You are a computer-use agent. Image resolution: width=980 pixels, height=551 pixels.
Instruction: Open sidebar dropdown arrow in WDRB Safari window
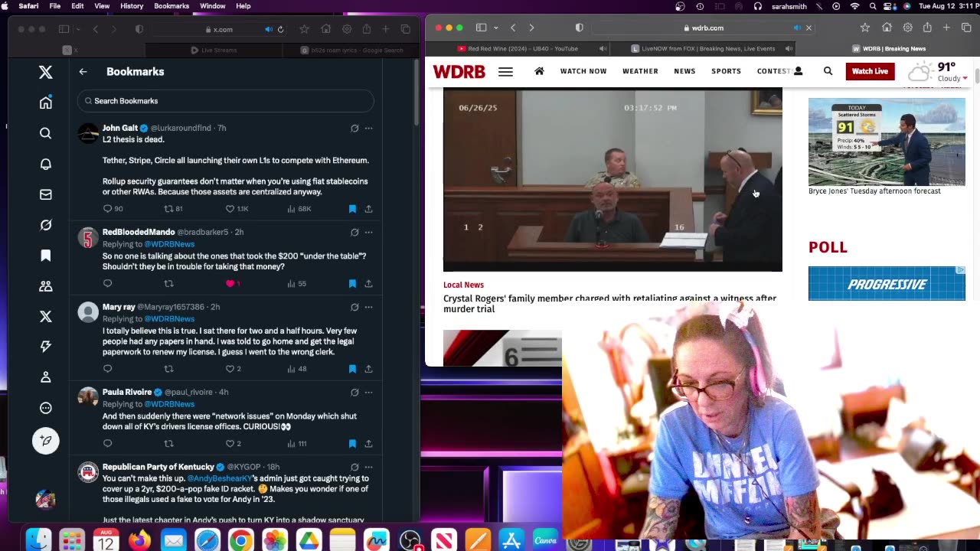coord(495,28)
